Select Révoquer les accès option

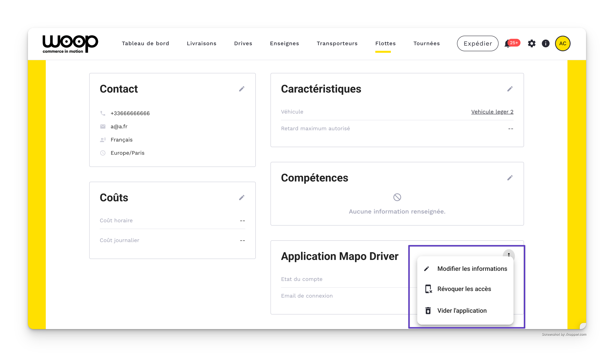click(x=465, y=289)
